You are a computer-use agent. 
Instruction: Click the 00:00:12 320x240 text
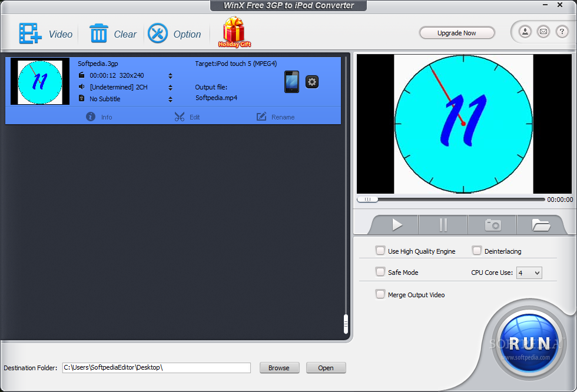(117, 75)
